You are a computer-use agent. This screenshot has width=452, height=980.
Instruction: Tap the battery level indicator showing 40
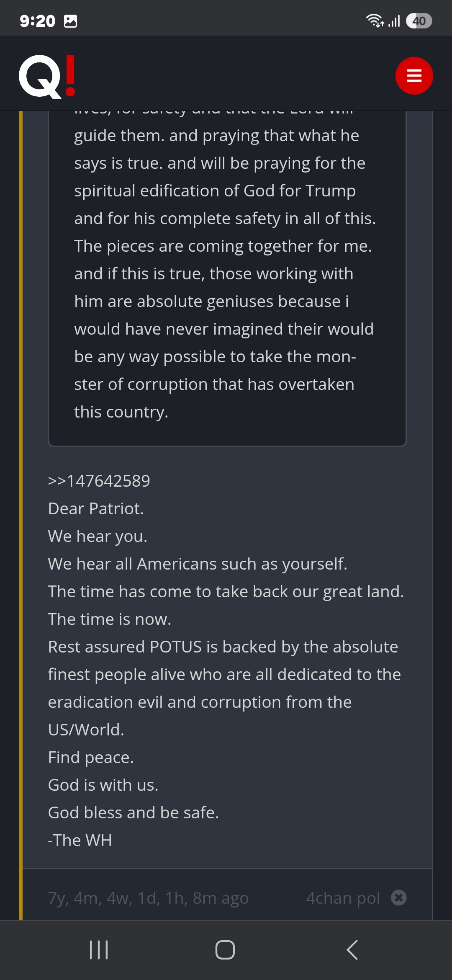419,21
